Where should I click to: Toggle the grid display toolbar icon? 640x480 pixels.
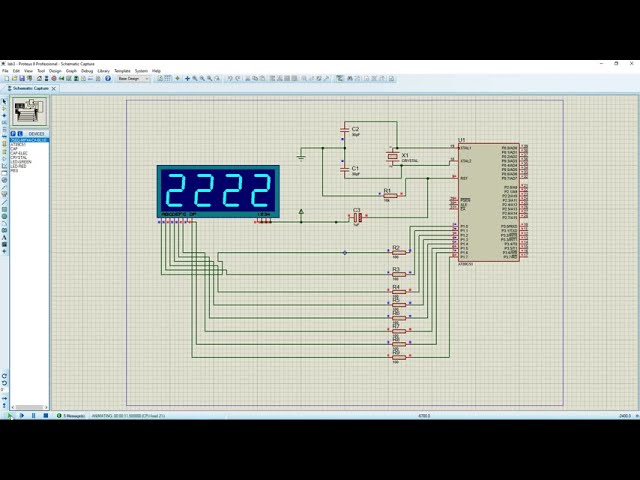168,78
